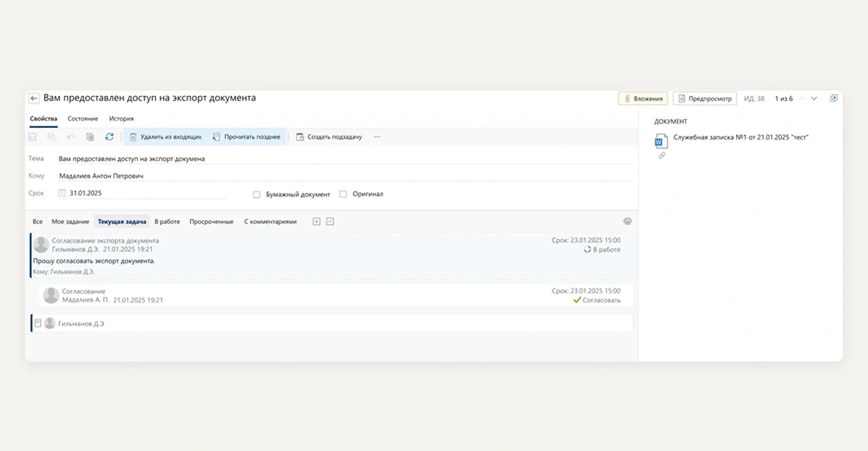Click the Тема text field
The width and height of the screenshot is (868, 451).
click(343, 159)
